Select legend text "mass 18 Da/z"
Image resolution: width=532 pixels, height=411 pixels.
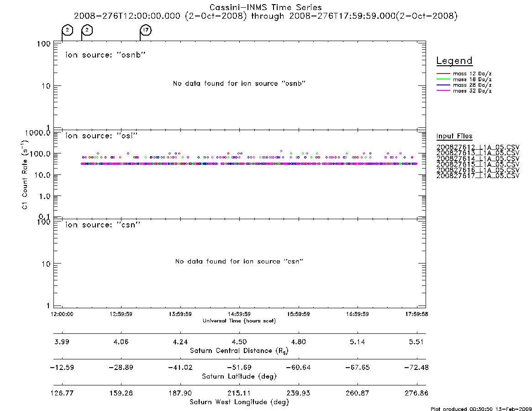coord(472,79)
